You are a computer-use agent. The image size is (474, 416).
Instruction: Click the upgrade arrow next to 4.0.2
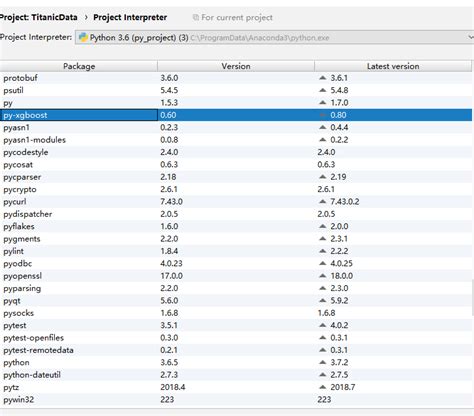pyautogui.click(x=322, y=325)
